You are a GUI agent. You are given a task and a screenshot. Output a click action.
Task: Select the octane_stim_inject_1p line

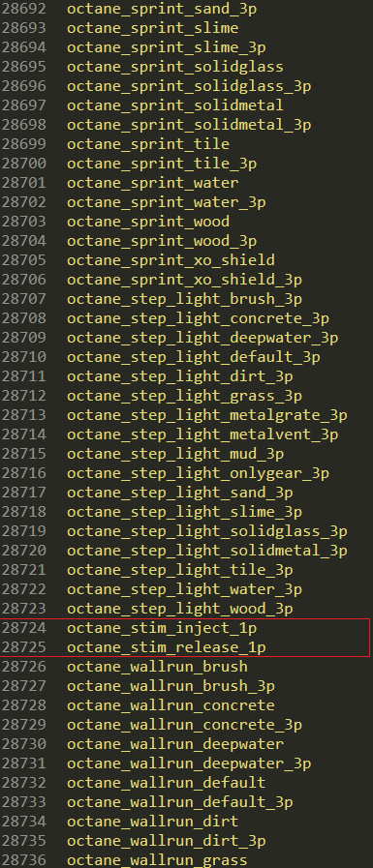coord(162,628)
